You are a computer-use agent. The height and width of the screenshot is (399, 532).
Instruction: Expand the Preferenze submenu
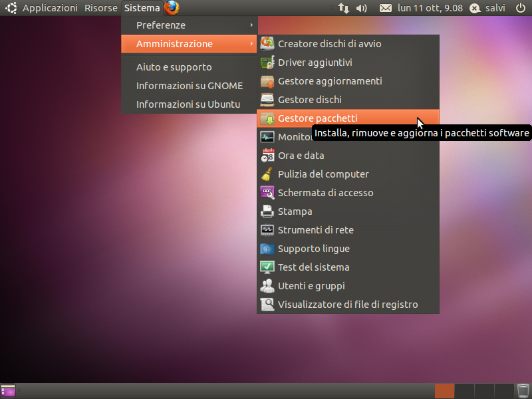click(189, 25)
